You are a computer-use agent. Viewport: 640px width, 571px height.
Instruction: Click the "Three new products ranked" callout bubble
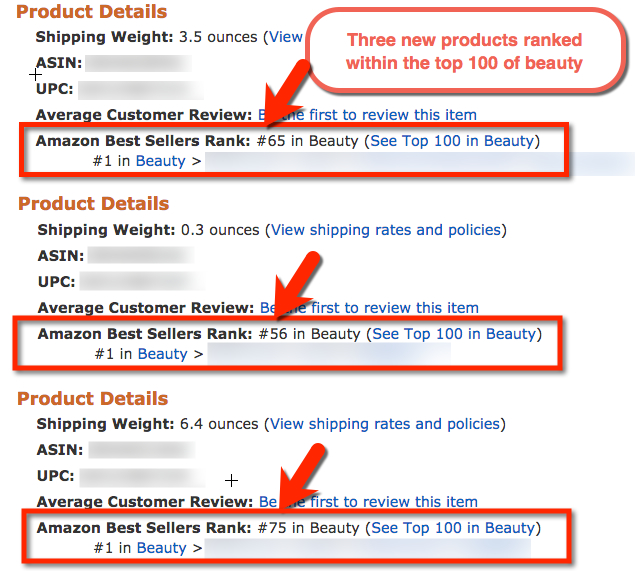[x=464, y=51]
